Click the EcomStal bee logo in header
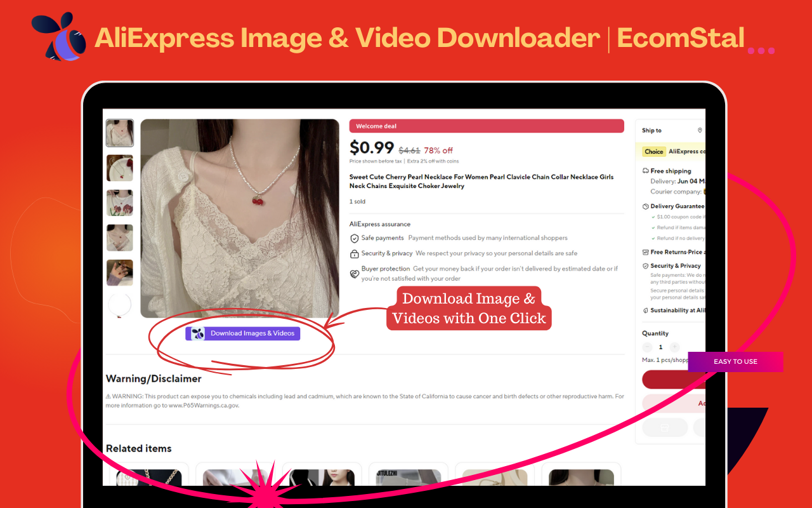 pyautogui.click(x=58, y=36)
